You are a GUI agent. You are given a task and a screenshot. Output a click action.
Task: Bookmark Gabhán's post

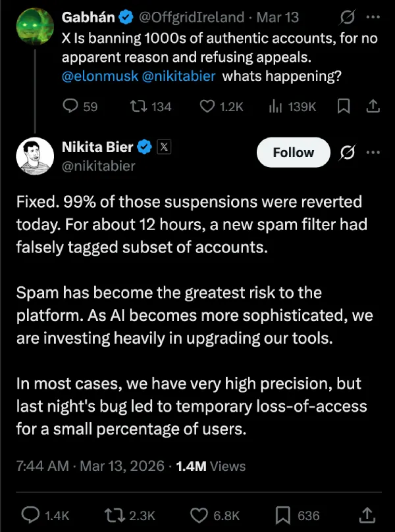343,106
